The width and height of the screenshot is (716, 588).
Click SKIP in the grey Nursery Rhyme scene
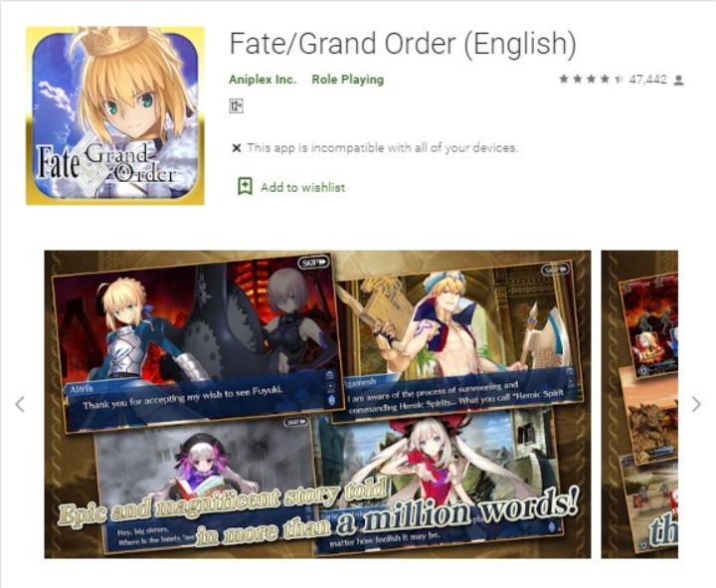(295, 422)
